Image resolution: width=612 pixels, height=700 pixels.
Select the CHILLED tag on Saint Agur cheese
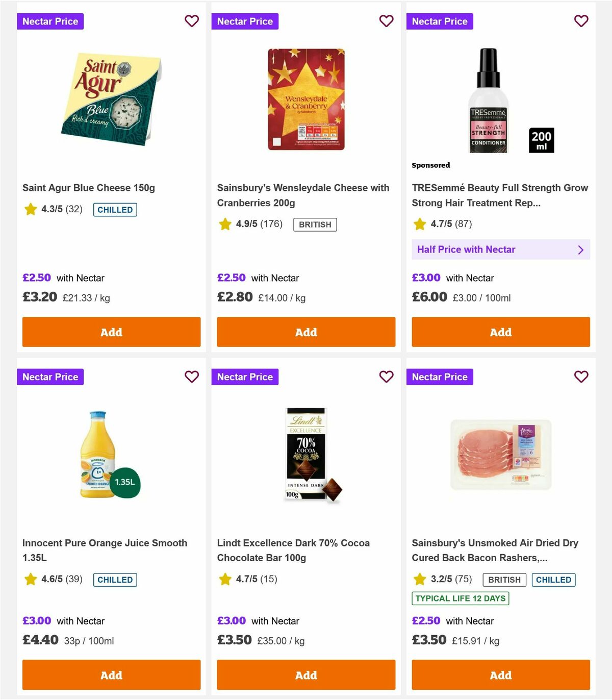[115, 209]
